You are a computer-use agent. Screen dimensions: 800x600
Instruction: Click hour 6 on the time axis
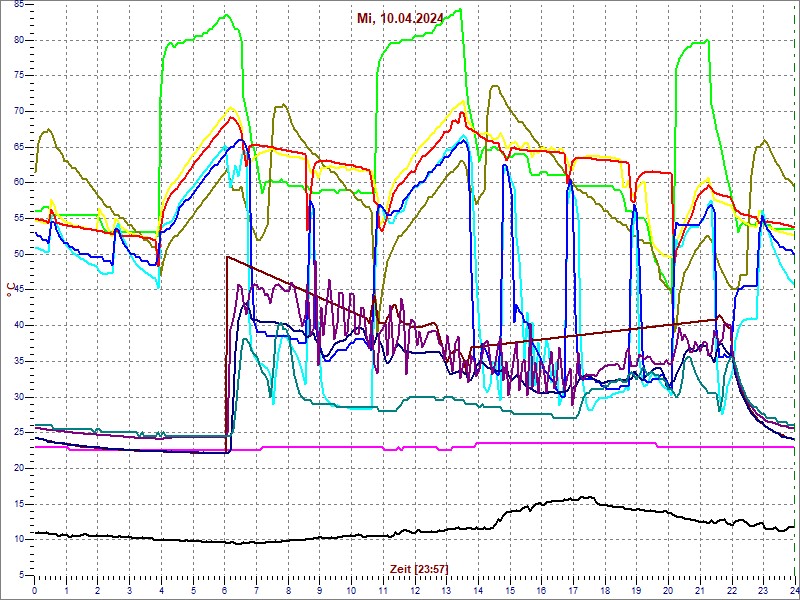pos(225,590)
